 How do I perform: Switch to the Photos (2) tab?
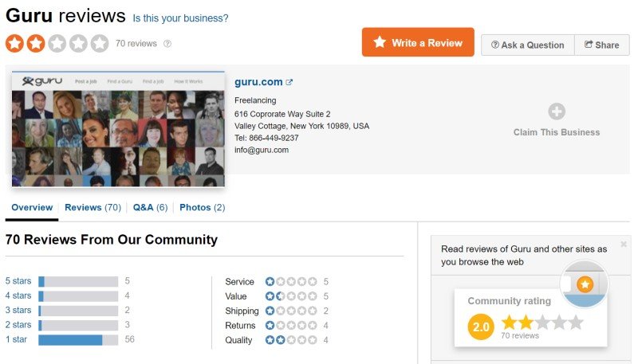pos(203,208)
